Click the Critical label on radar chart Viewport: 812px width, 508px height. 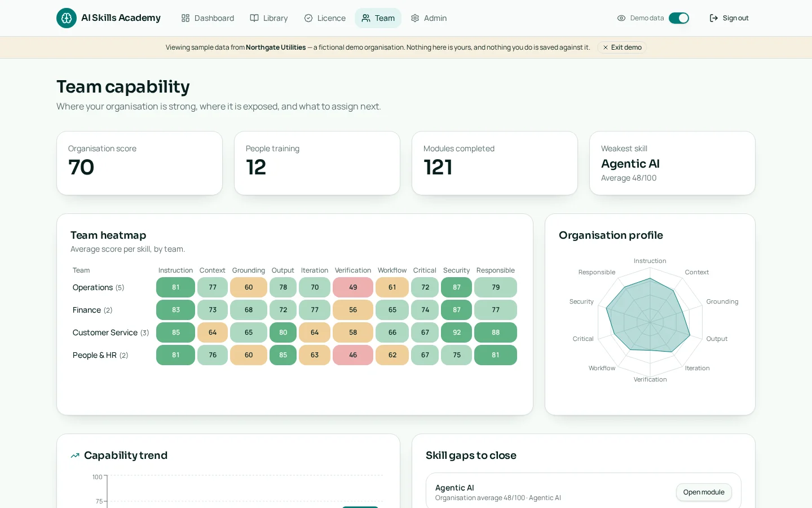click(x=583, y=339)
